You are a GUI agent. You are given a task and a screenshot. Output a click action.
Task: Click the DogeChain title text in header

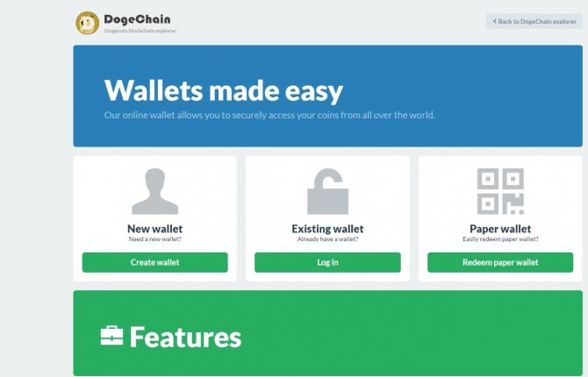pyautogui.click(x=137, y=19)
